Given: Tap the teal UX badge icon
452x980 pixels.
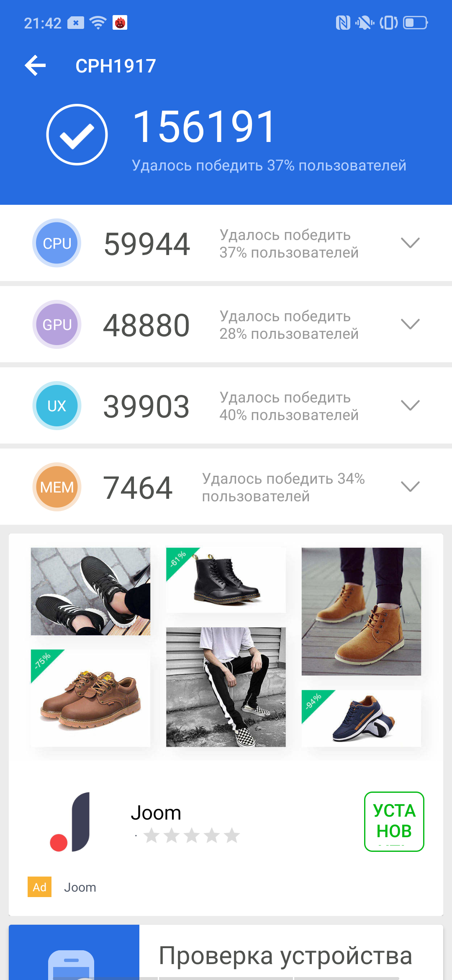Looking at the screenshot, I should click(x=57, y=405).
